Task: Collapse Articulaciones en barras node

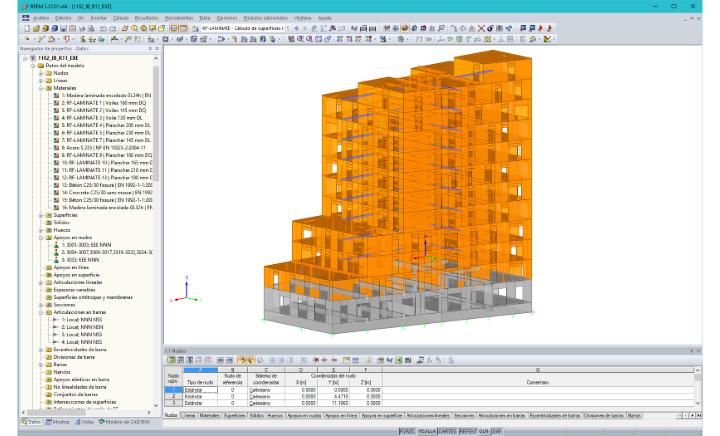Action: point(41,312)
